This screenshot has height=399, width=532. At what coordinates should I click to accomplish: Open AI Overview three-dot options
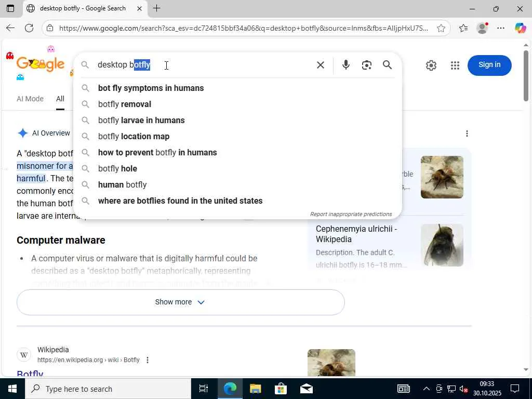[x=467, y=134]
